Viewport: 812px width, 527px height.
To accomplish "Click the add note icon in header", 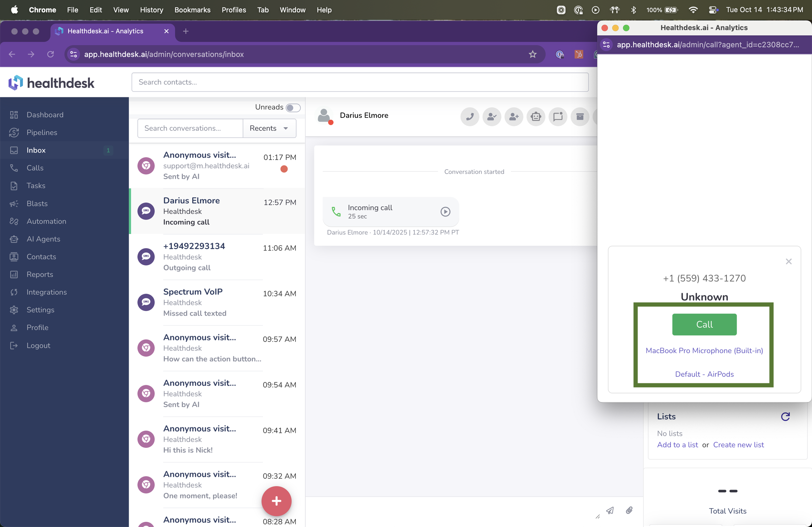I will (x=558, y=117).
